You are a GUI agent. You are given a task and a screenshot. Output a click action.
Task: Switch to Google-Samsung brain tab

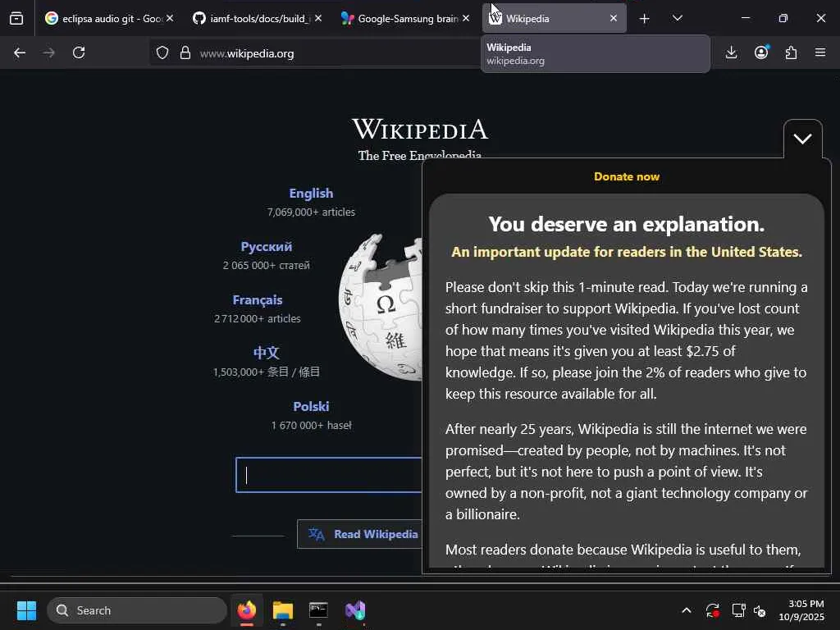coord(405,18)
